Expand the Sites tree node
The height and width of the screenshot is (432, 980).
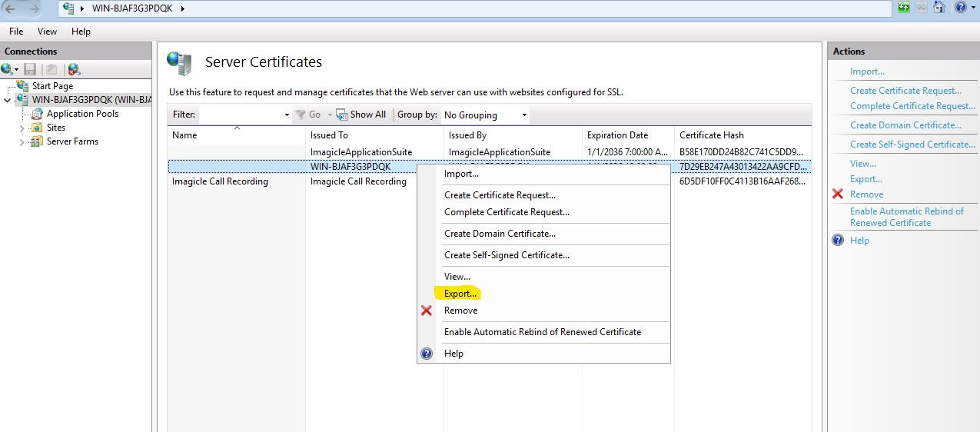22,128
